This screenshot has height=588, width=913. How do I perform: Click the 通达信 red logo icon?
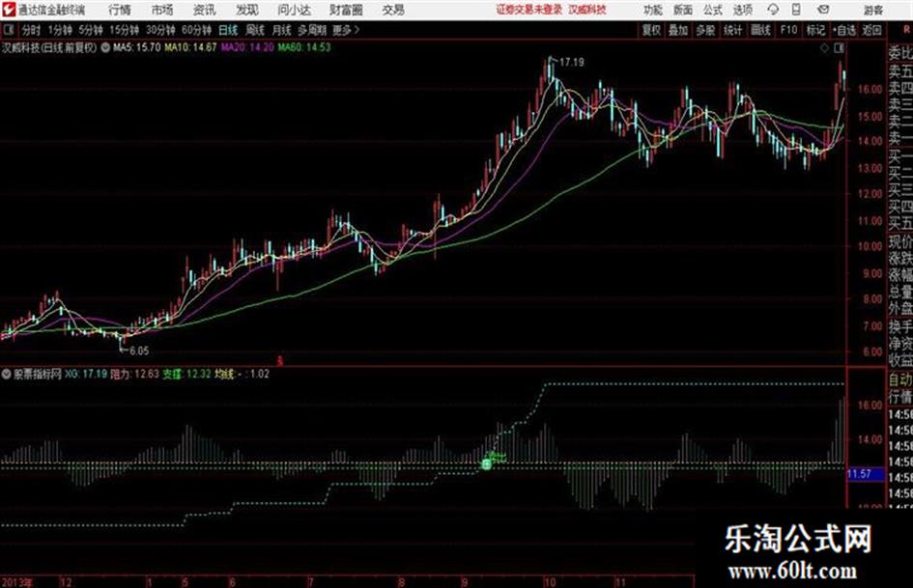click(x=8, y=10)
